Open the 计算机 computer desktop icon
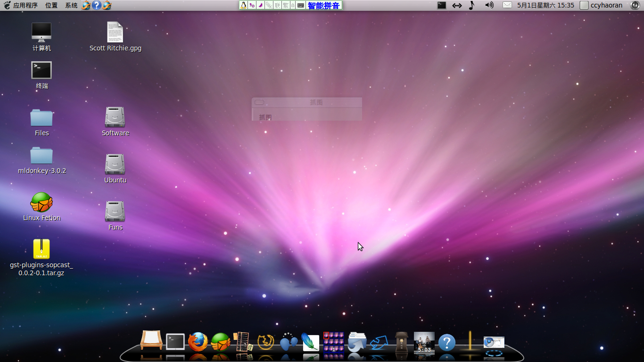This screenshot has height=362, width=644. tap(41, 33)
